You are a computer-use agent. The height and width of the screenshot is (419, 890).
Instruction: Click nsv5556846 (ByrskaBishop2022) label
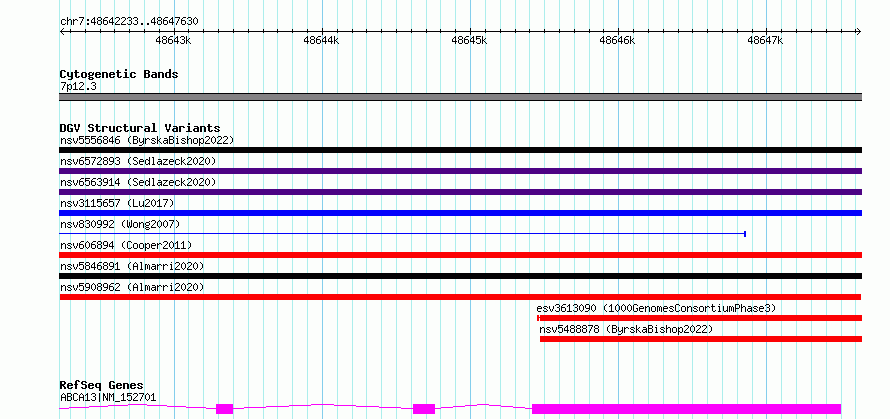pyautogui.click(x=147, y=140)
